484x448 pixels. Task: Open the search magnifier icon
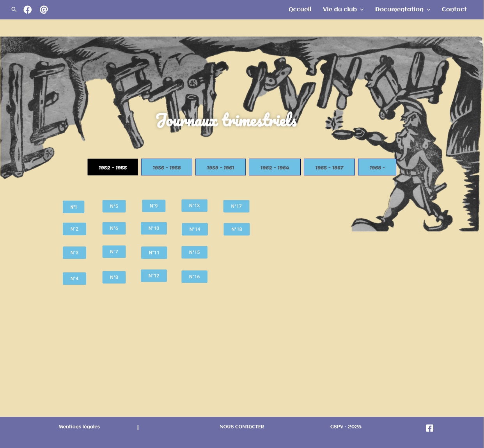(14, 9)
